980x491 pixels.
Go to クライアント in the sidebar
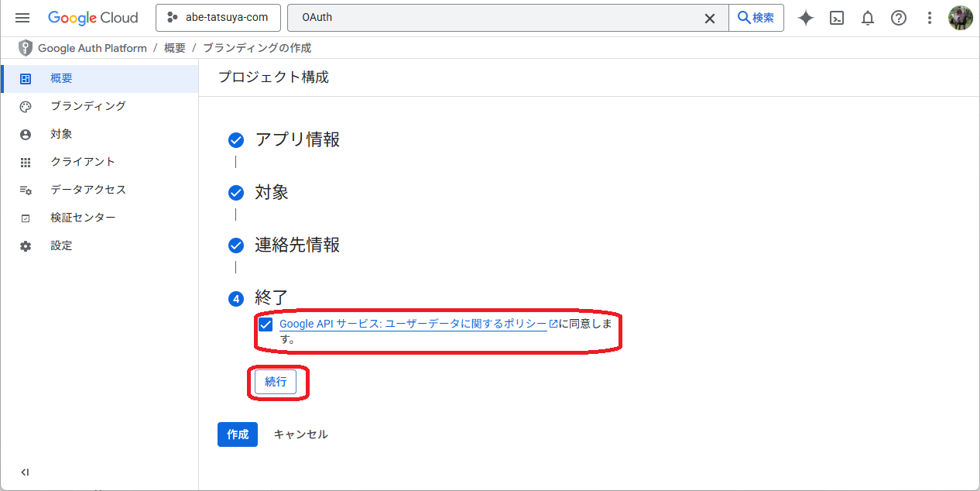tap(82, 162)
